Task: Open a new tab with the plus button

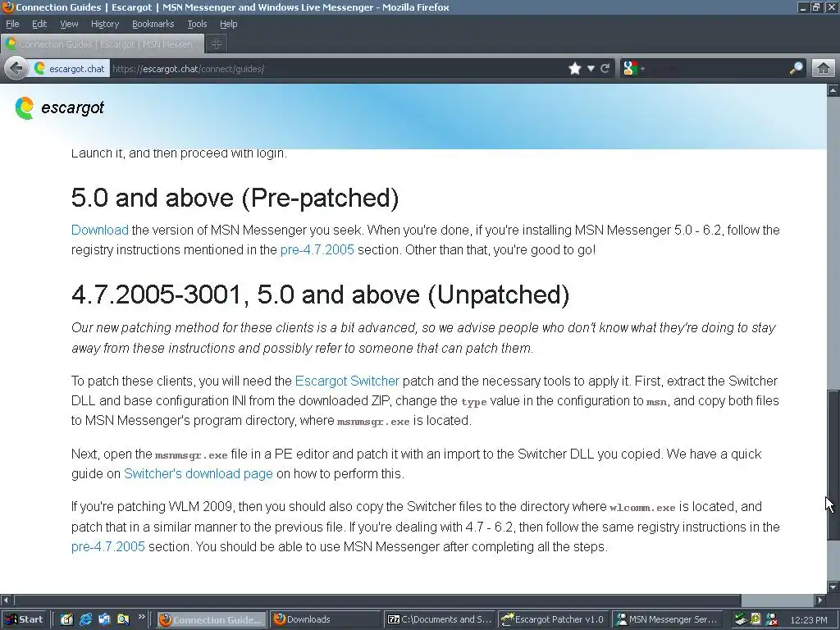Action: click(x=217, y=44)
